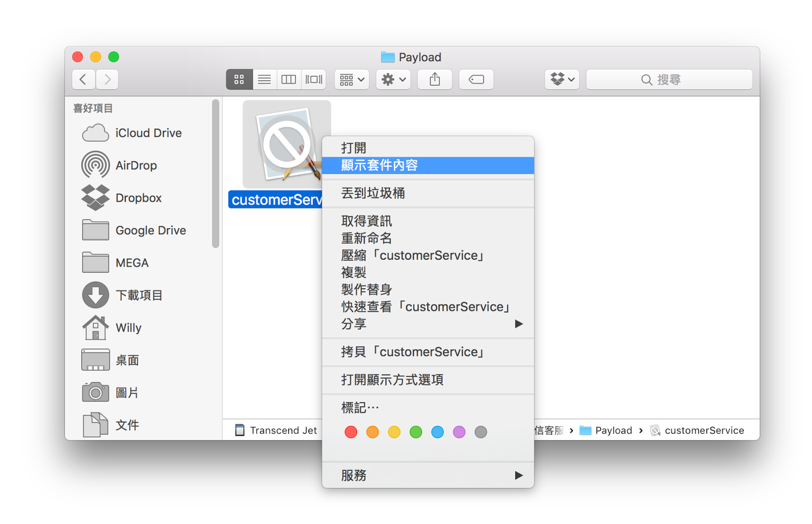The height and width of the screenshot is (524, 812).
Task: Click the 搜尋 search field
Action: (669, 80)
